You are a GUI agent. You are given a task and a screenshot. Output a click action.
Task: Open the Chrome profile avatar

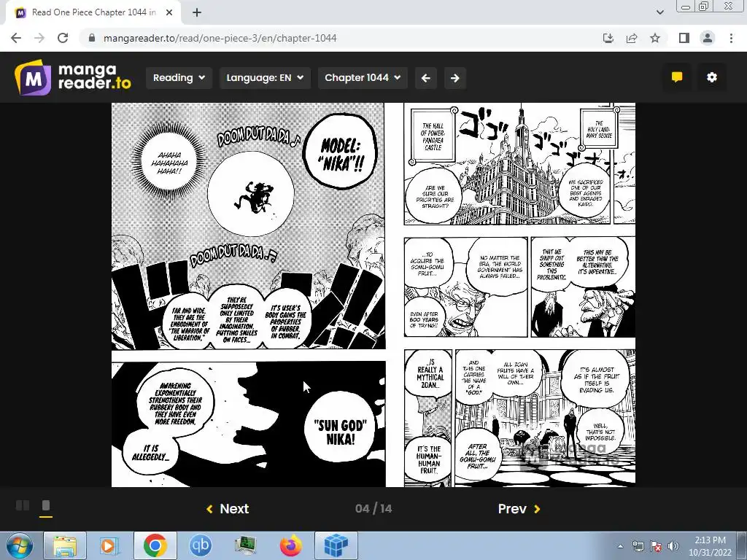click(708, 38)
